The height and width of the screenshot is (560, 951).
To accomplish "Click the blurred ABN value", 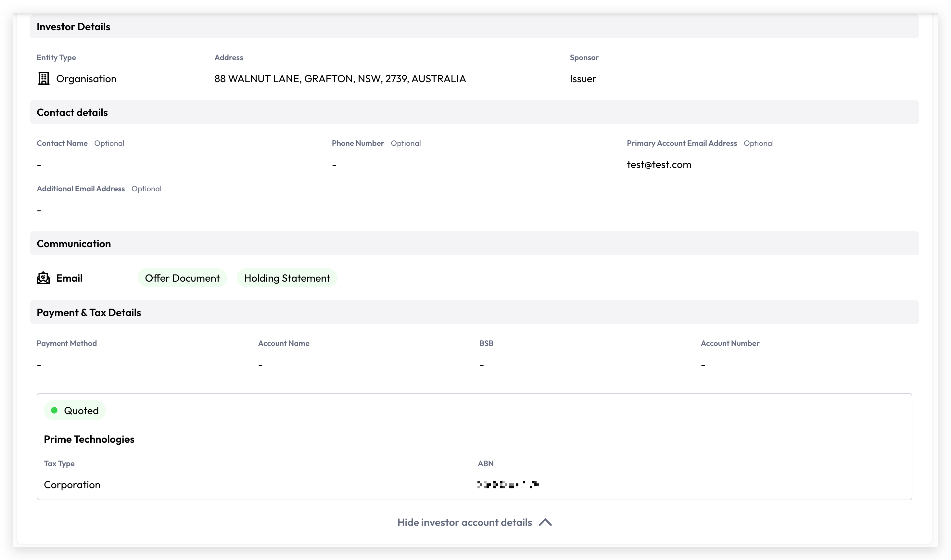I will [x=508, y=485].
